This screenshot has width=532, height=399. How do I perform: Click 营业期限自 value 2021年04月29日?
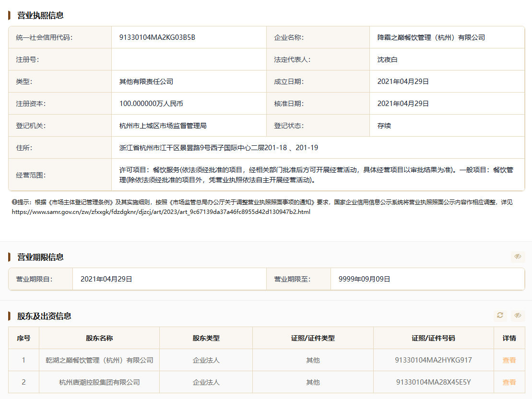(x=106, y=279)
